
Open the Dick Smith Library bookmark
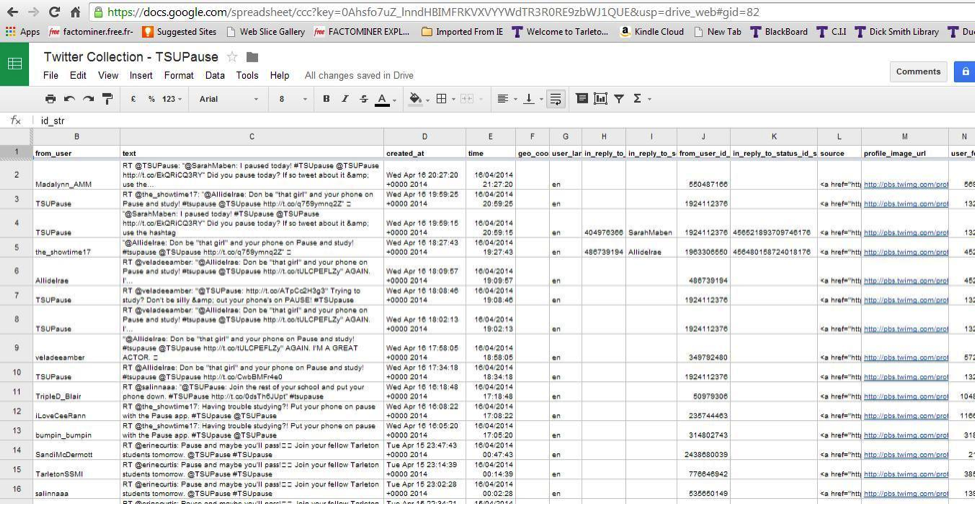[896, 32]
